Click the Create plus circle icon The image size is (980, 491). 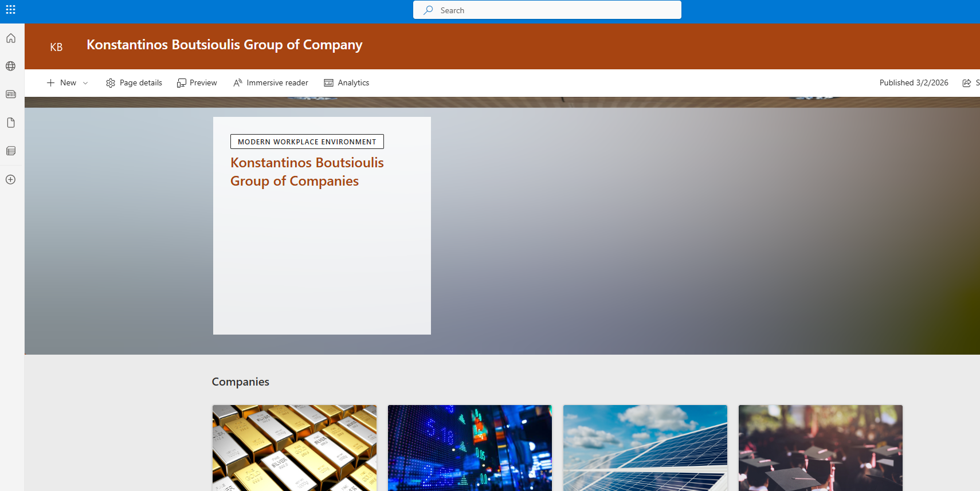[x=11, y=179]
